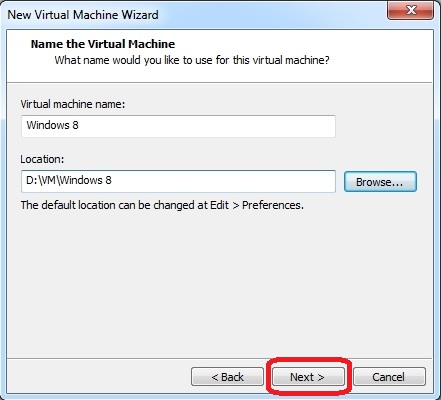Click the Next > button
Viewport: 441px width, 400px height.
pyautogui.click(x=308, y=377)
